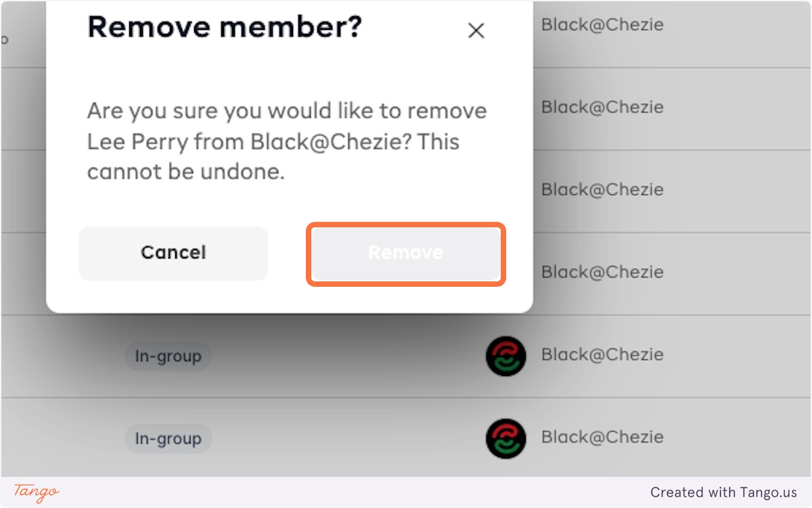Open the third Black@Chezie label from top
This screenshot has height=508, width=812.
[x=602, y=189]
